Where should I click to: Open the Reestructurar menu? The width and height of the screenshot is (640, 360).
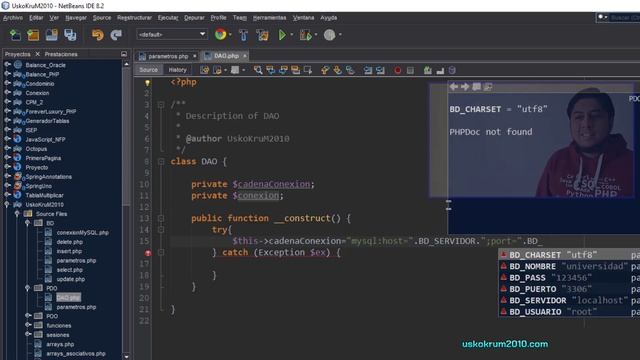134,18
